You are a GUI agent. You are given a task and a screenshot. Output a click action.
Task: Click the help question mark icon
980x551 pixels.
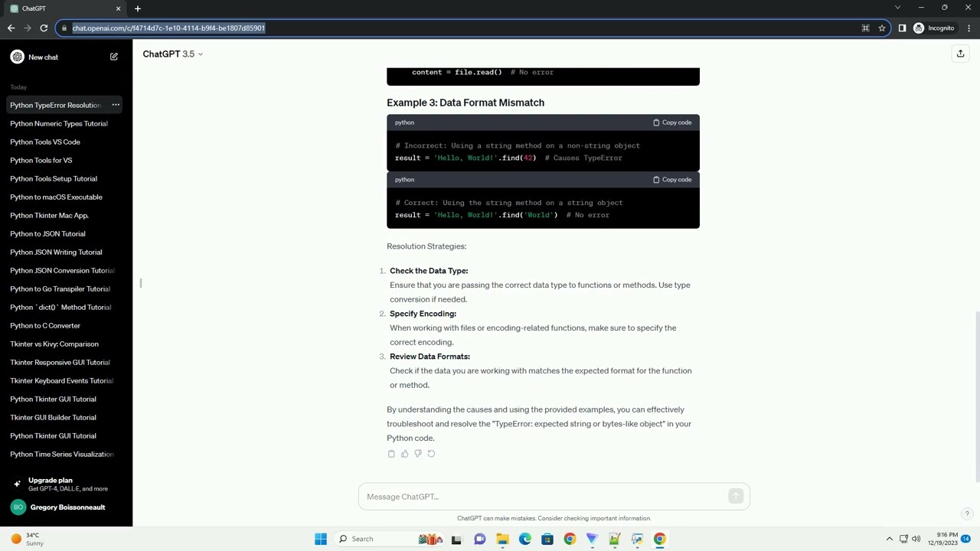tap(967, 514)
